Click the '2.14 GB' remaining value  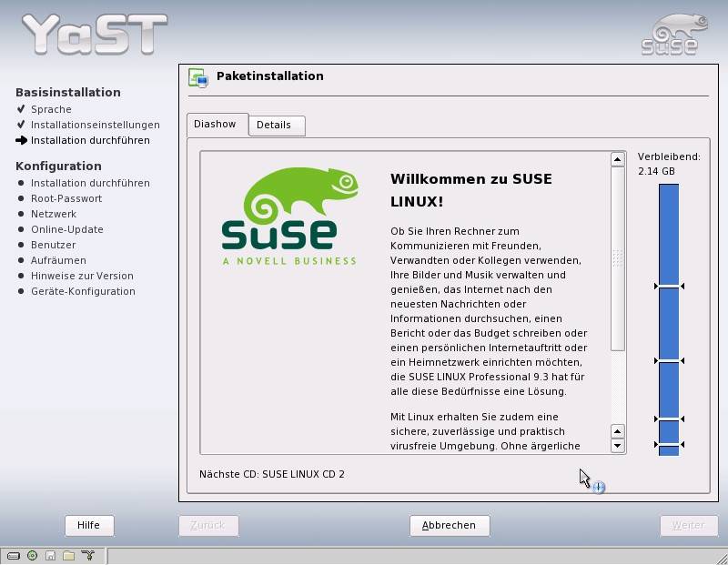[656, 171]
